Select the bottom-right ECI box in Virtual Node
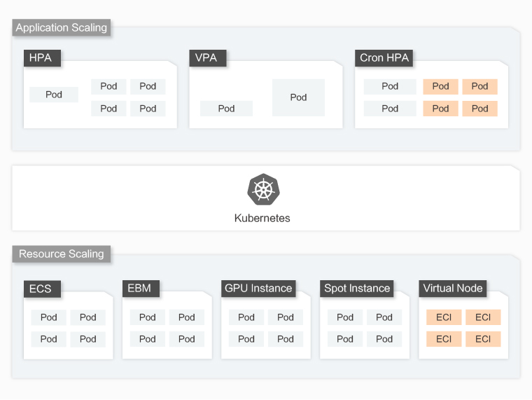532x400 pixels. 483,339
